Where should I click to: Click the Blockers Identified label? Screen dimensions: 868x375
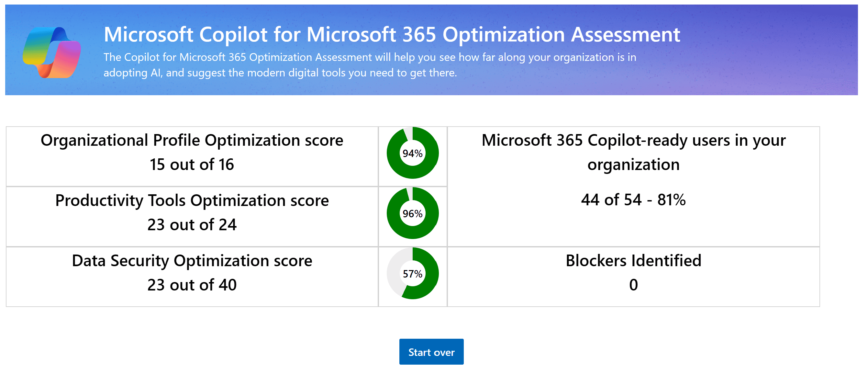633,261
